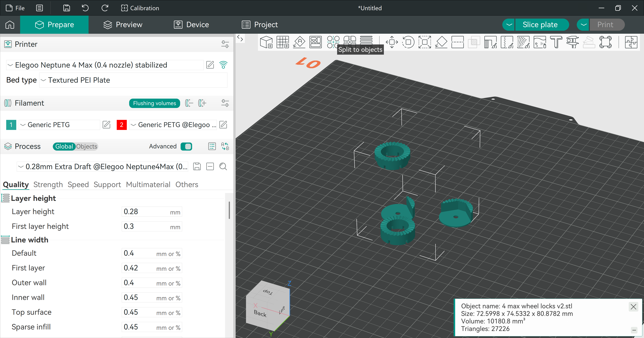The height and width of the screenshot is (338, 644).
Task: Click the Add object cube icon
Action: coord(266,42)
